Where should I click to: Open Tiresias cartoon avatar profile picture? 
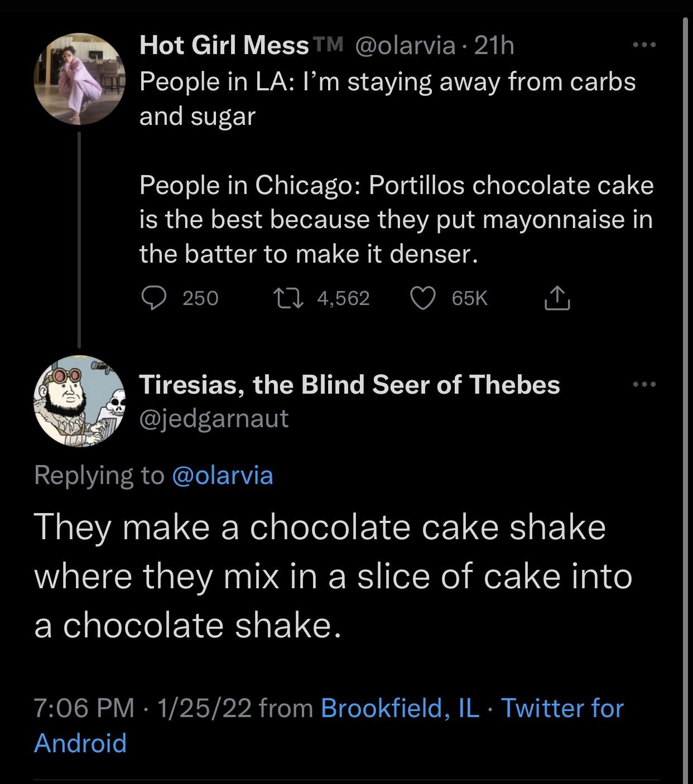tap(79, 401)
